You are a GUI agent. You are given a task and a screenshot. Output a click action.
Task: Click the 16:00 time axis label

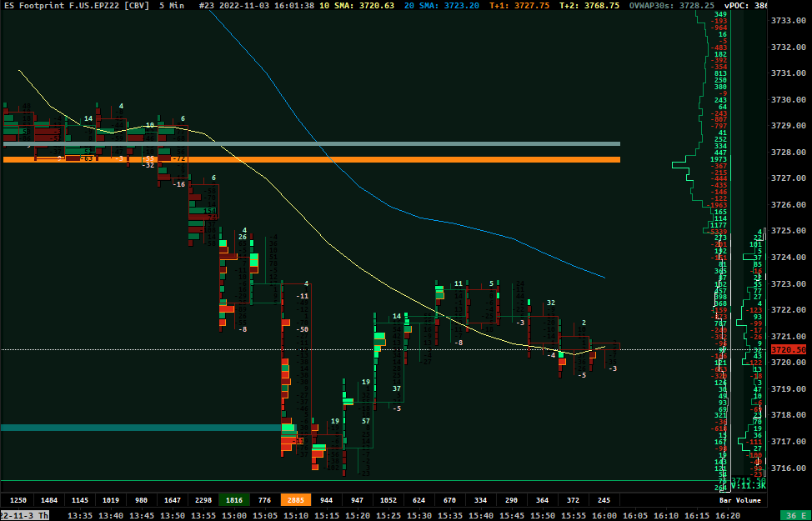(x=604, y=515)
